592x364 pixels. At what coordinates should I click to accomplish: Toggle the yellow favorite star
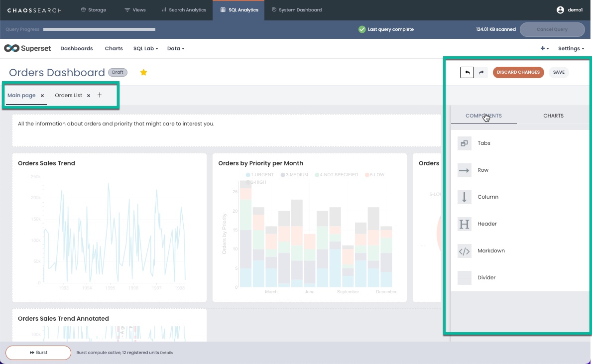(x=143, y=73)
